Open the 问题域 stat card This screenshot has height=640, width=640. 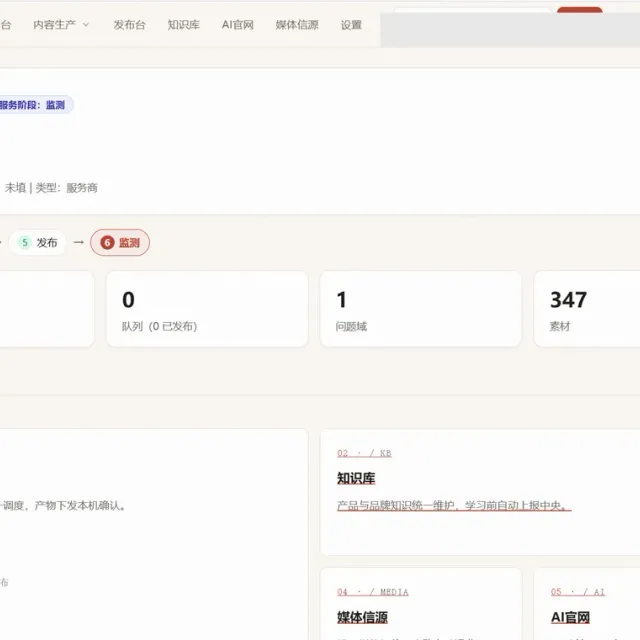[x=421, y=309]
